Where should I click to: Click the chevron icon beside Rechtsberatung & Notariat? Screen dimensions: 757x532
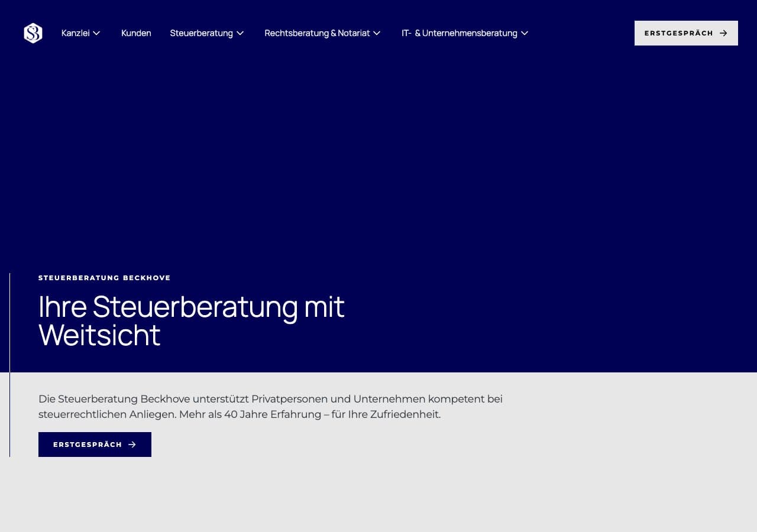(377, 33)
